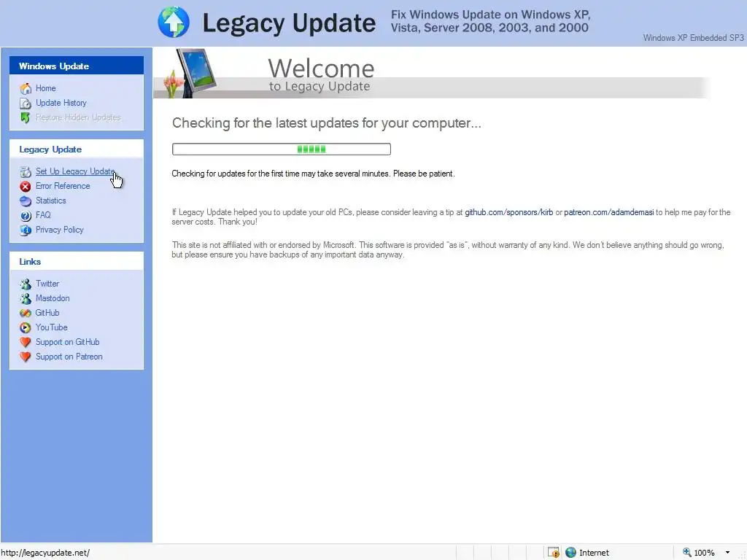Click the Restore Hidden Updates link
This screenshot has width=747, height=560.
(x=78, y=117)
